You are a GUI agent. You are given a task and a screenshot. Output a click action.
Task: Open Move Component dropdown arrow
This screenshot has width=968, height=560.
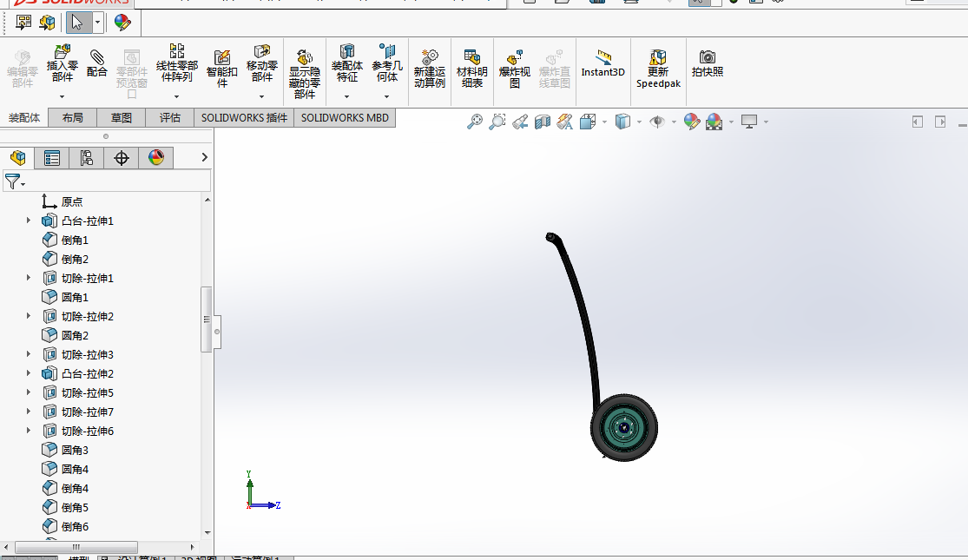coord(262,97)
